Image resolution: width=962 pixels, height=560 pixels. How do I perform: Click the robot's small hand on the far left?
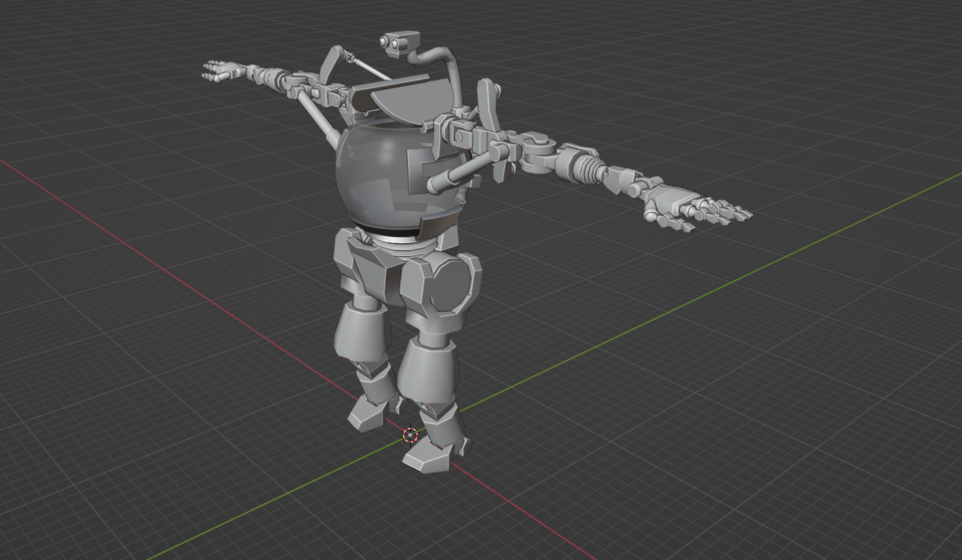point(220,71)
